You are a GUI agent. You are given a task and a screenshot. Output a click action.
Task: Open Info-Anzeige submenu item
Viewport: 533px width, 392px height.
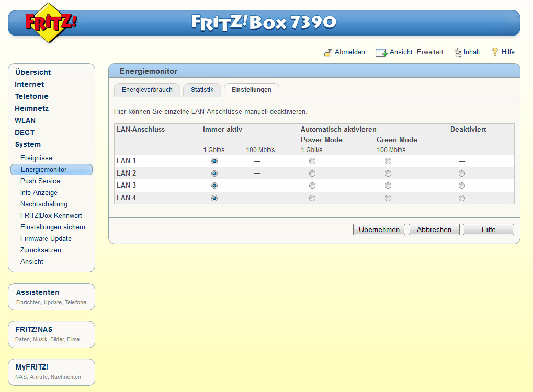(x=39, y=193)
